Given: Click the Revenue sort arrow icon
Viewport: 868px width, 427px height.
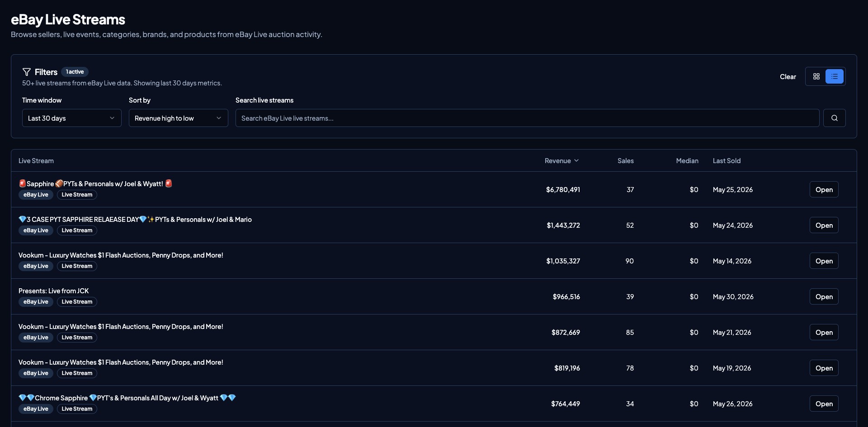Looking at the screenshot, I should pyautogui.click(x=576, y=161).
